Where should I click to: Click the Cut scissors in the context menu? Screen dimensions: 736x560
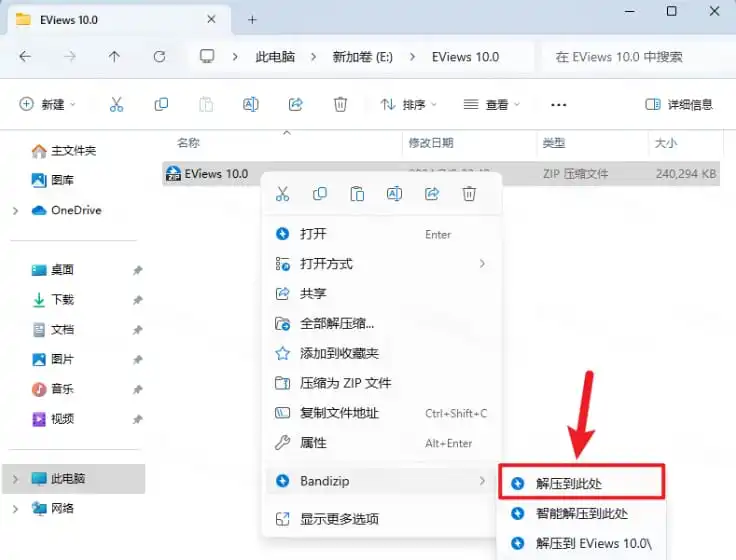283,194
